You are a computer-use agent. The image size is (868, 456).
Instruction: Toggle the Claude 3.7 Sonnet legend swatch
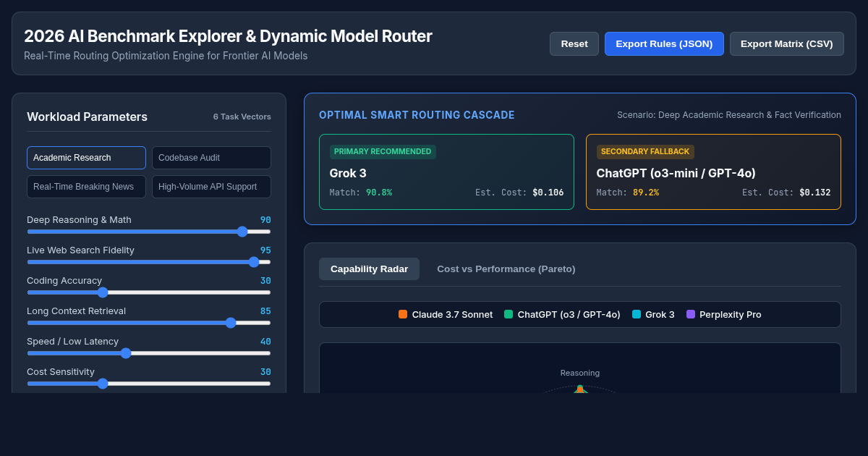point(403,314)
